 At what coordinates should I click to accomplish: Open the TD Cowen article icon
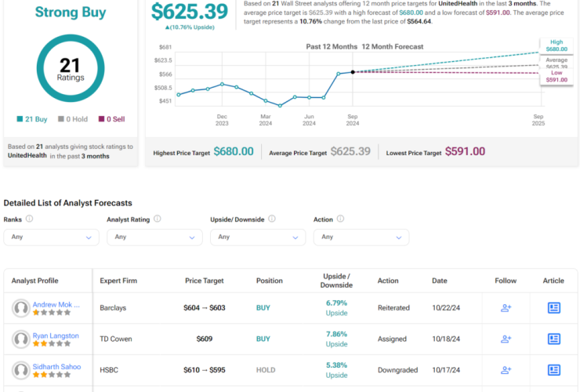[553, 339]
